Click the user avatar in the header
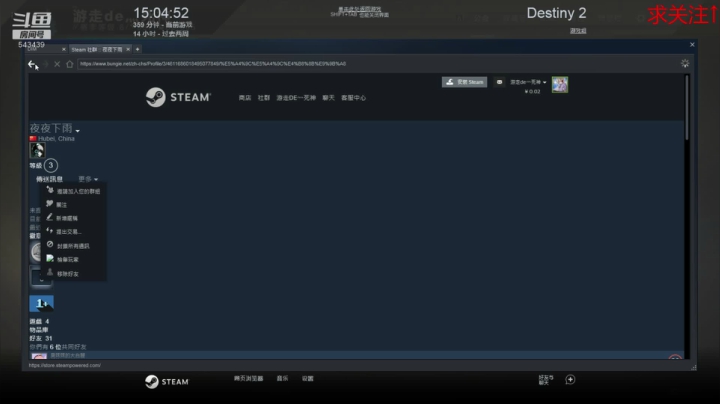Screen dimensions: 720x404 click(x=560, y=84)
